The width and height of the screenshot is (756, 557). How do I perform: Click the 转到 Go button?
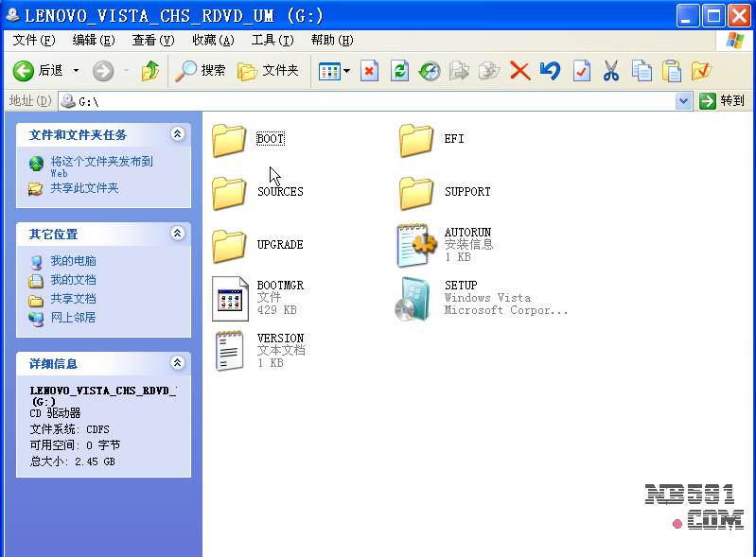click(x=722, y=100)
